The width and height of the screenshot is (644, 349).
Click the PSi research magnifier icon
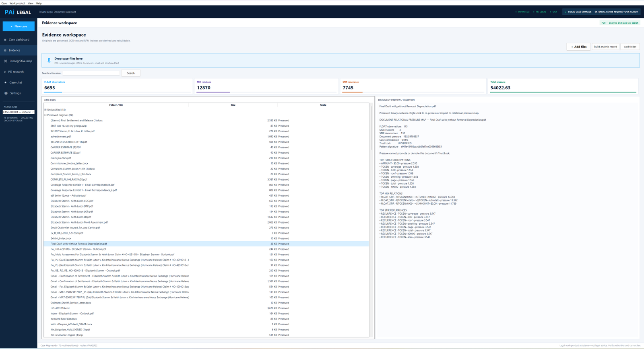click(x=5, y=72)
